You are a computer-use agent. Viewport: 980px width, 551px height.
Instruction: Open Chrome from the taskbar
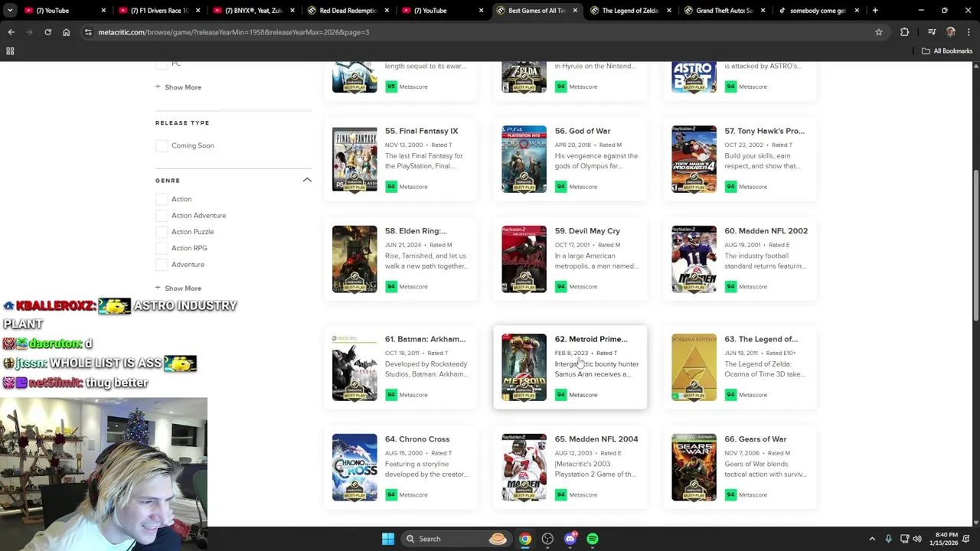[525, 539]
